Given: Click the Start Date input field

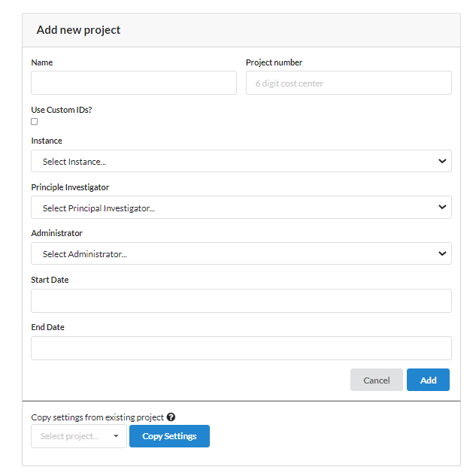Looking at the screenshot, I should click(241, 301).
